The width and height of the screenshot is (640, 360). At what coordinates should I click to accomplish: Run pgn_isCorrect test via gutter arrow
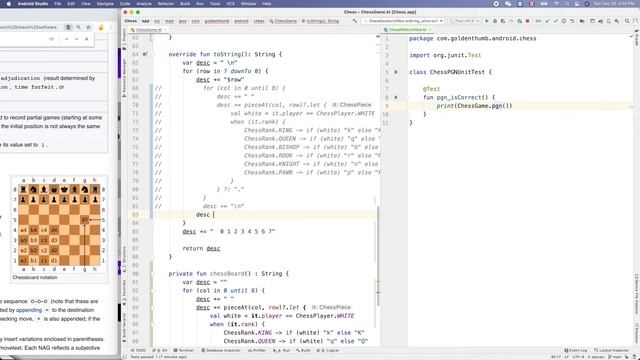coord(396,97)
